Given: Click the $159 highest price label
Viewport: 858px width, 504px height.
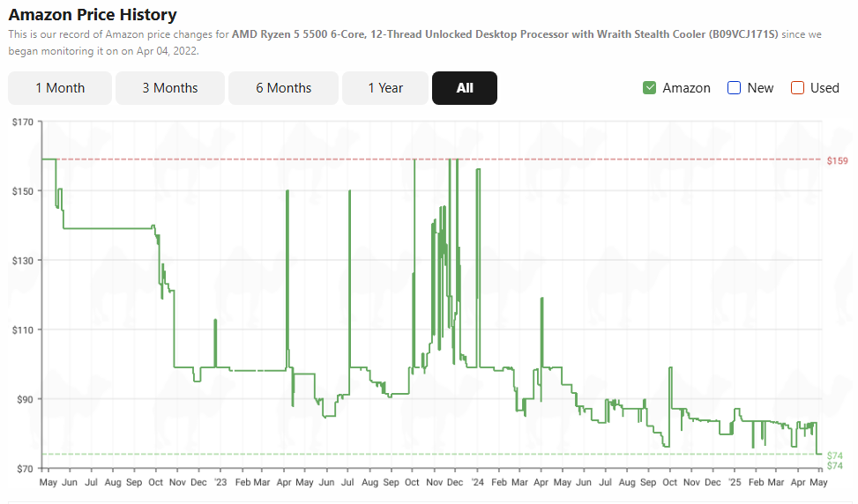Looking at the screenshot, I should 837,160.
